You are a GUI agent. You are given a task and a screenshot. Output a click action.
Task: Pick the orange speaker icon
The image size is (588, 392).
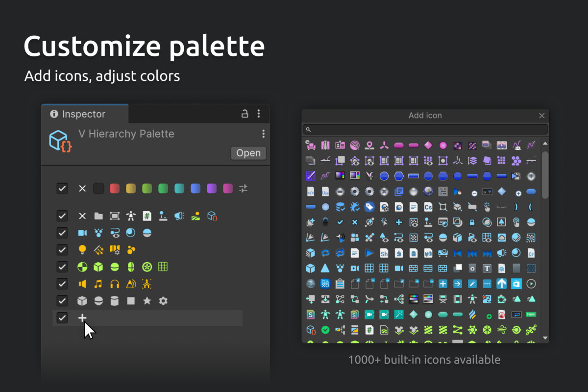82,284
